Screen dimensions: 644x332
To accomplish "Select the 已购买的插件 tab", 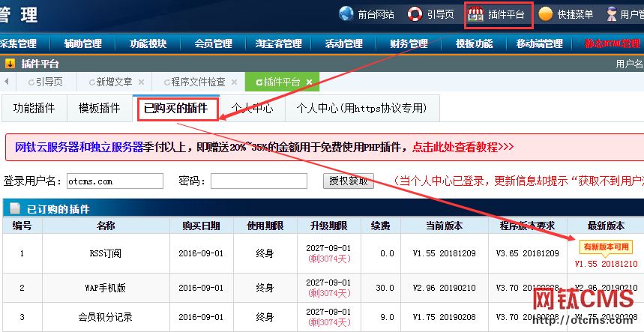I will pos(175,109).
